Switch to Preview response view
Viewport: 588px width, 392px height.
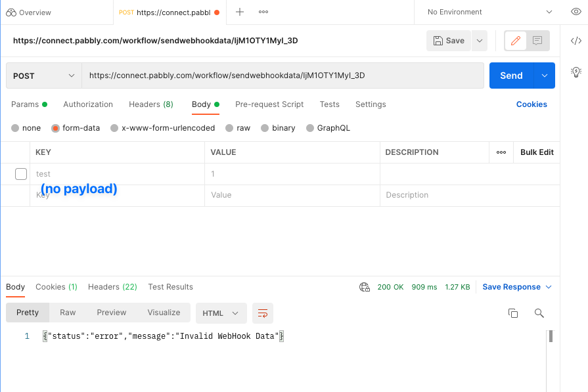pyautogui.click(x=112, y=313)
